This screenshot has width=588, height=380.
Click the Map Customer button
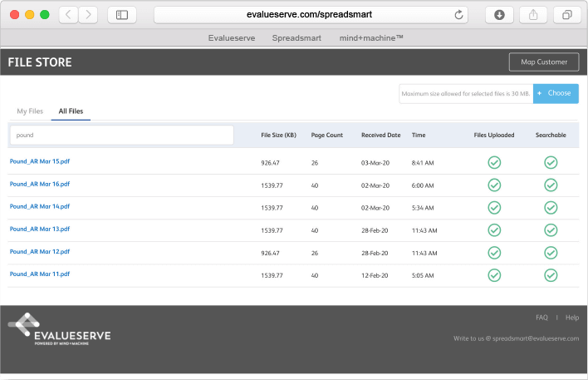pyautogui.click(x=544, y=62)
